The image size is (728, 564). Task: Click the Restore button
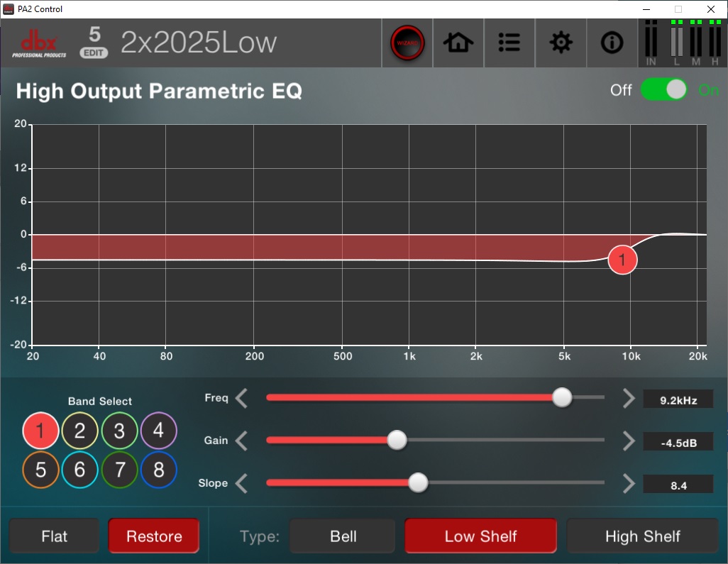[154, 536]
